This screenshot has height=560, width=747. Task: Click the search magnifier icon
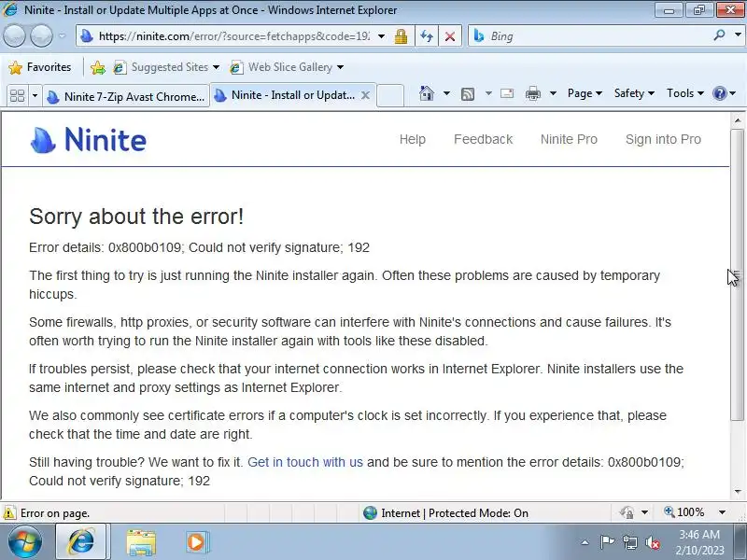click(x=719, y=35)
